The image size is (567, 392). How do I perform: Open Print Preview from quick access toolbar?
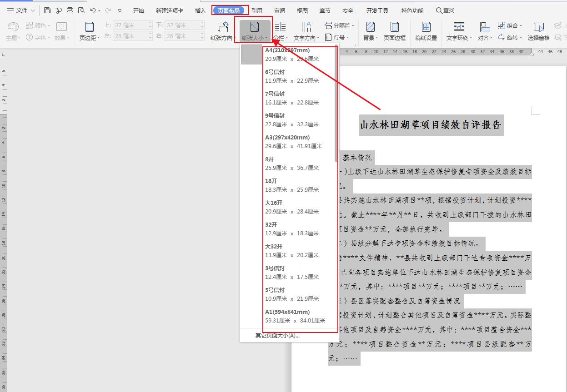(81, 10)
